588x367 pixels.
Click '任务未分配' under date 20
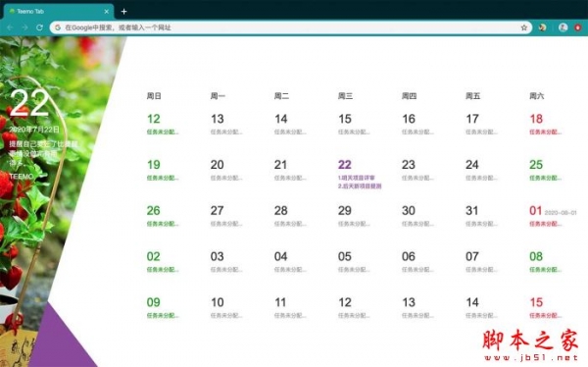pyautogui.click(x=226, y=178)
